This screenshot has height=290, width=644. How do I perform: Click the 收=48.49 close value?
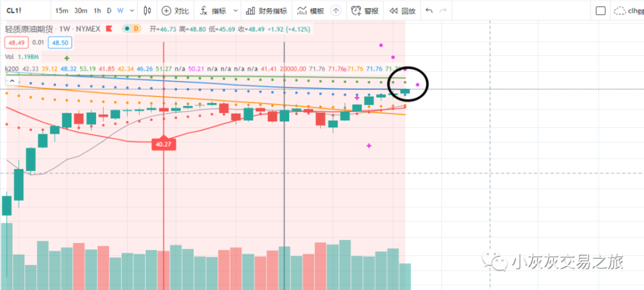pos(251,29)
